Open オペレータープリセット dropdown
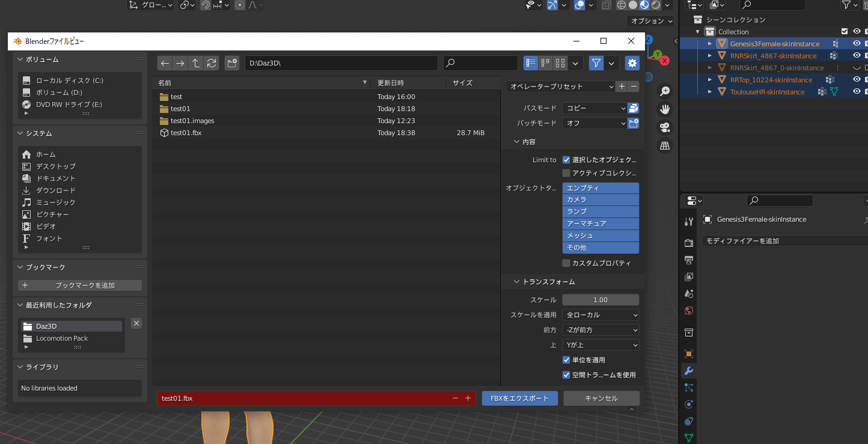Image resolution: width=868 pixels, height=444 pixels. click(561, 87)
